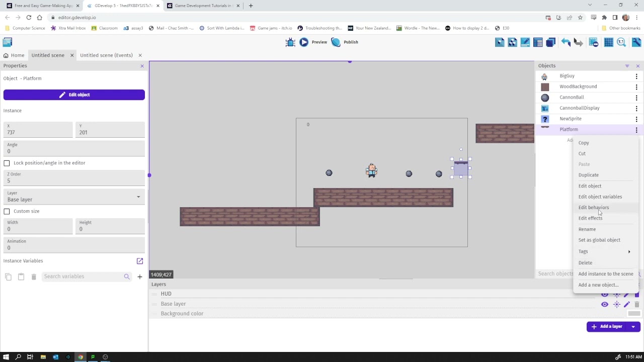This screenshot has width=644, height=362.
Task: Click delete selected instances toolbar icon
Action: [594, 42]
